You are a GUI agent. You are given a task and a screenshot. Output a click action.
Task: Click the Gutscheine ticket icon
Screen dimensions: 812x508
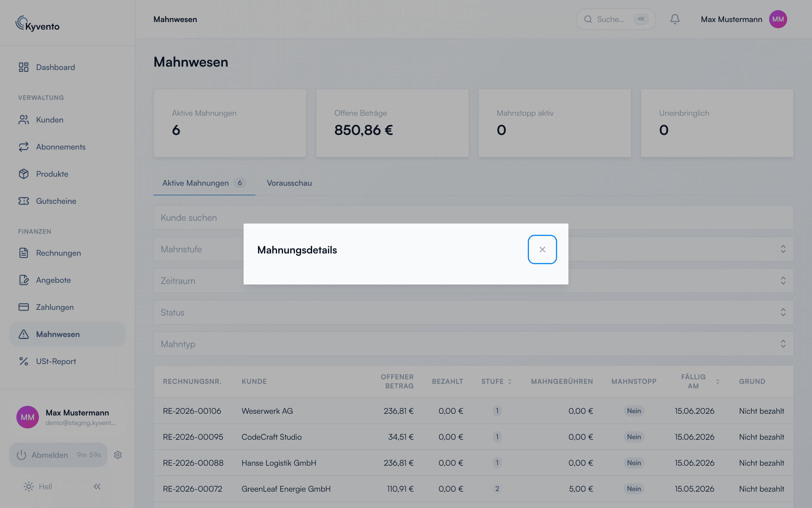click(23, 201)
